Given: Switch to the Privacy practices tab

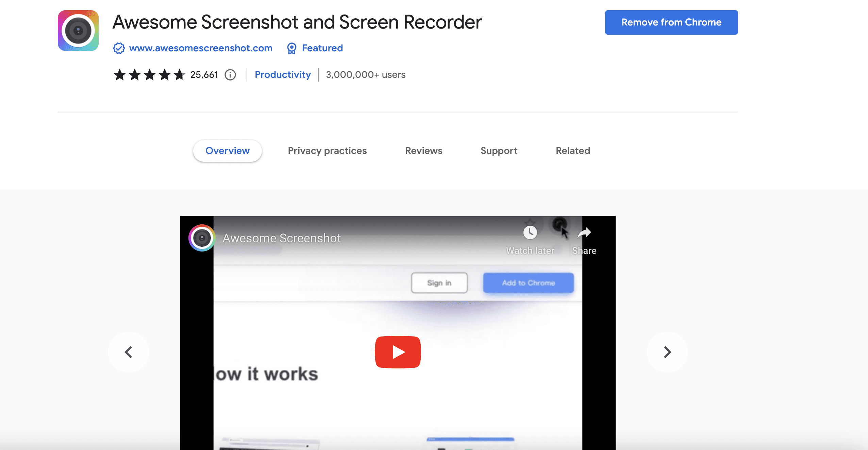Looking at the screenshot, I should (x=327, y=150).
